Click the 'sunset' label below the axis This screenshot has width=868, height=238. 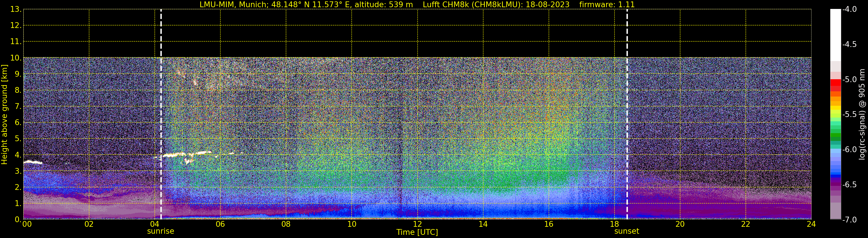click(x=627, y=231)
